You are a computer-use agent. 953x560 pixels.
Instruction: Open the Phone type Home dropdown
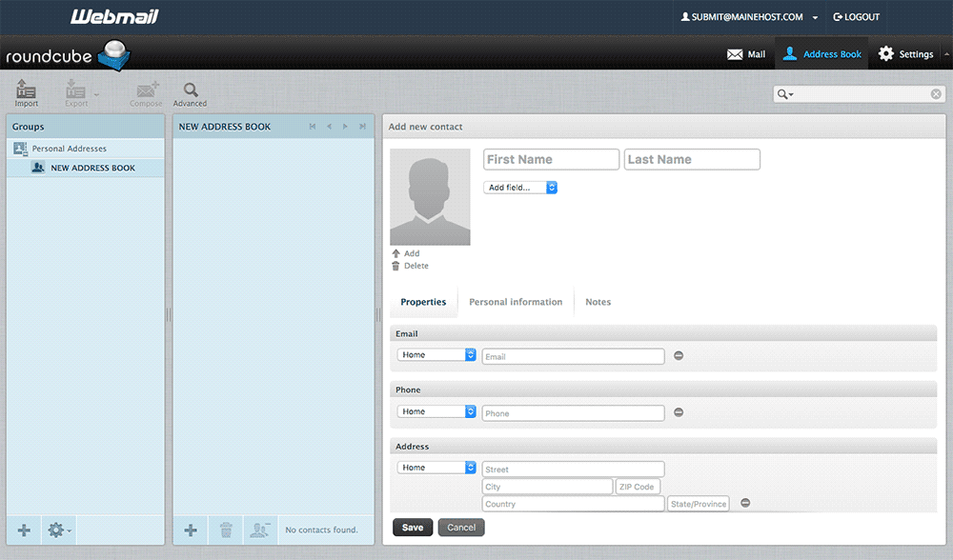436,411
